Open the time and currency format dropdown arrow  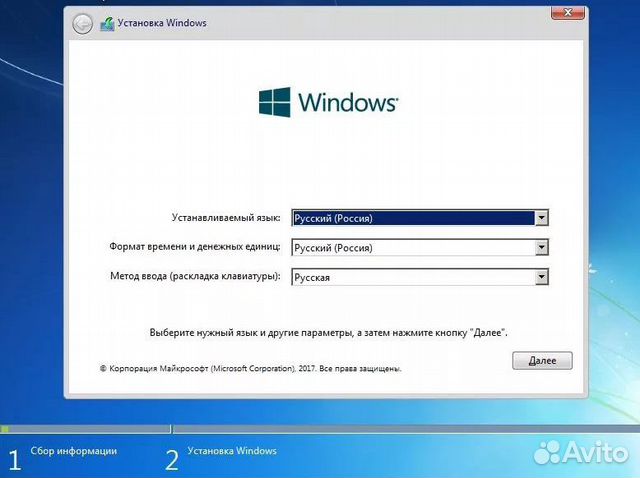(541, 247)
